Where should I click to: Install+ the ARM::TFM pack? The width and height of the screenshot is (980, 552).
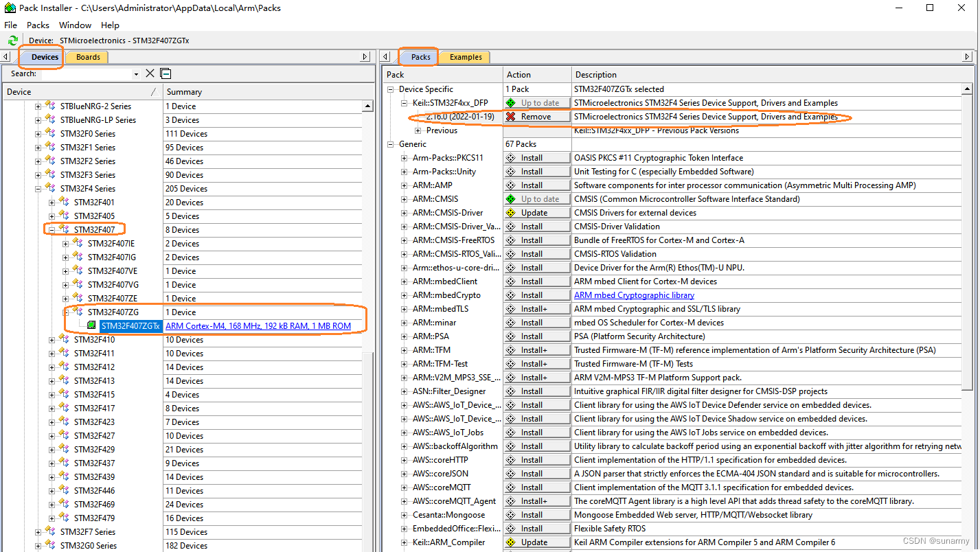coord(537,350)
